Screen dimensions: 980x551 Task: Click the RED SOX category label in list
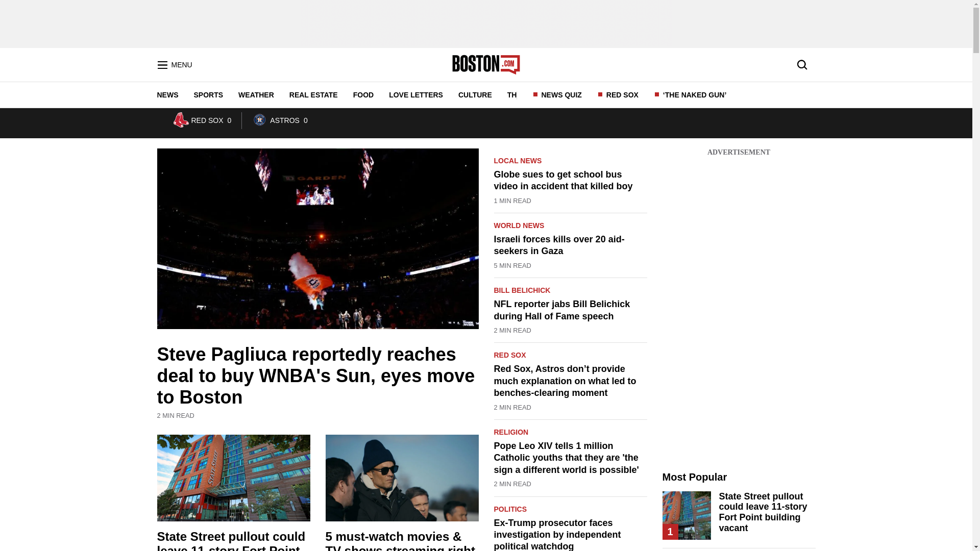[x=509, y=355]
